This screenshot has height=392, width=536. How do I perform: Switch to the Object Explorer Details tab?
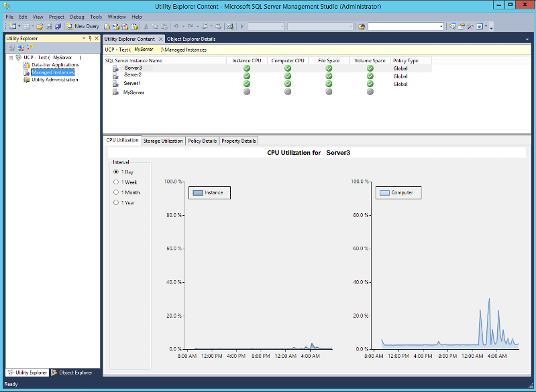coord(191,39)
